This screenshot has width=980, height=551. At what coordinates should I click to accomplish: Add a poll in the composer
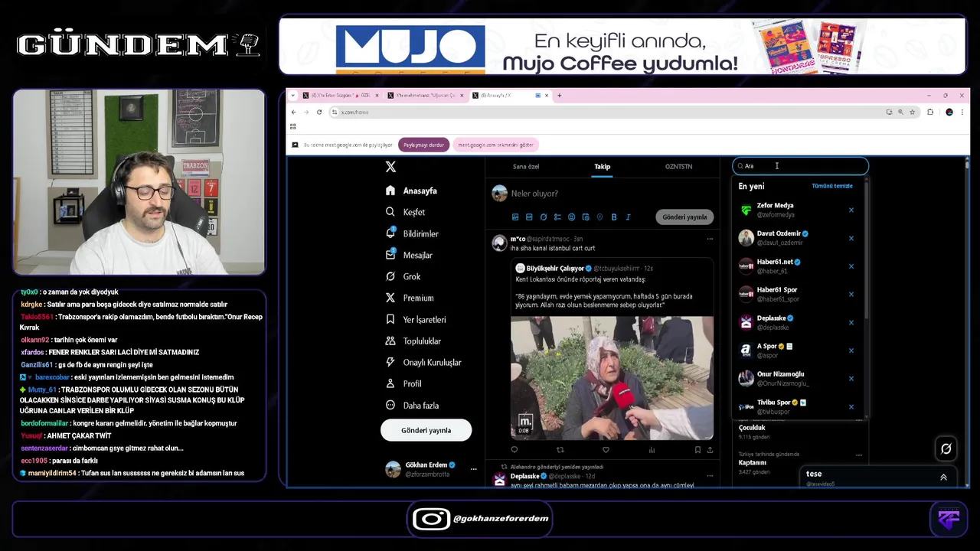click(557, 217)
